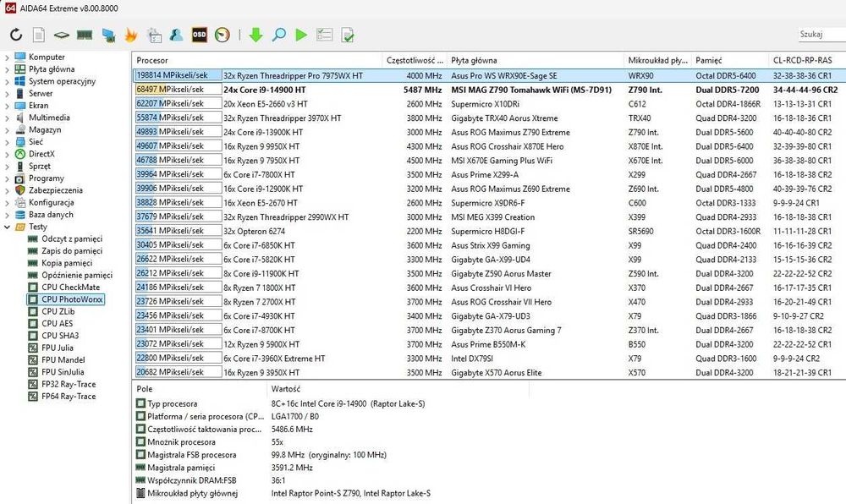Click the user silhouette toolbar icon
This screenshot has width=846, height=504.
177,35
